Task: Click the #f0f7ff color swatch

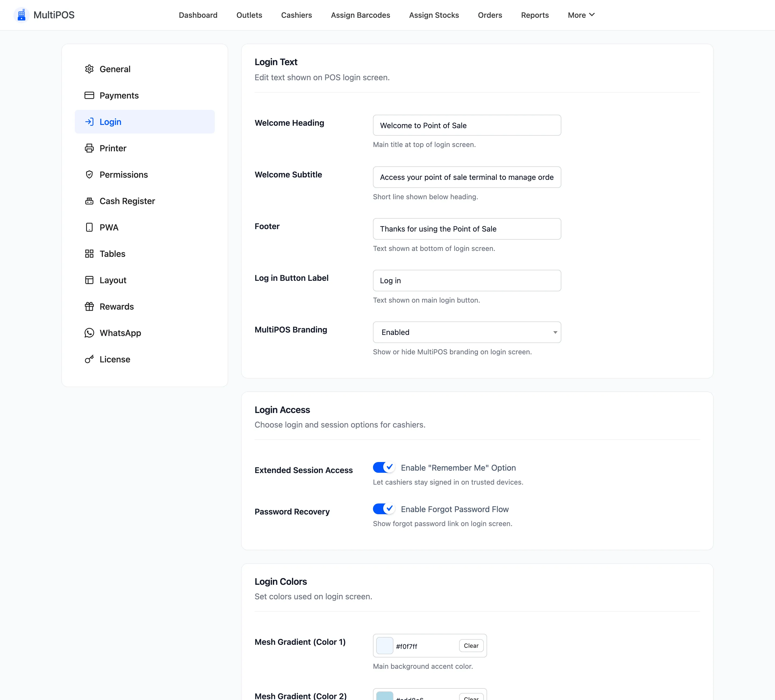Action: [385, 646]
